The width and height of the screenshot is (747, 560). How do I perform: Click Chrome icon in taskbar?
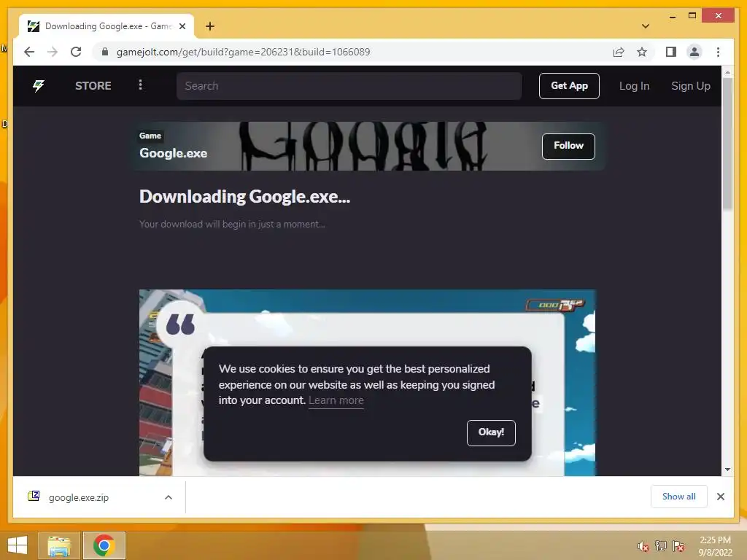pos(104,545)
